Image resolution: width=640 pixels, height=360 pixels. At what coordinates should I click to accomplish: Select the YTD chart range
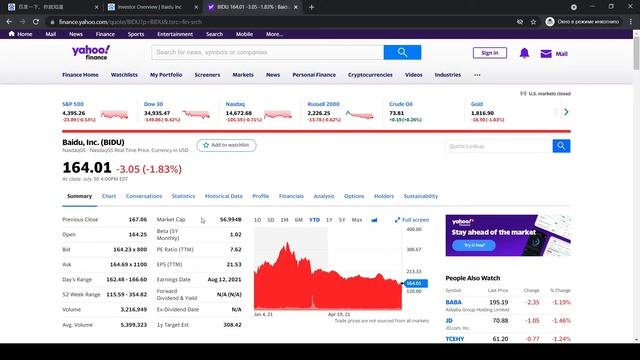tap(314, 220)
